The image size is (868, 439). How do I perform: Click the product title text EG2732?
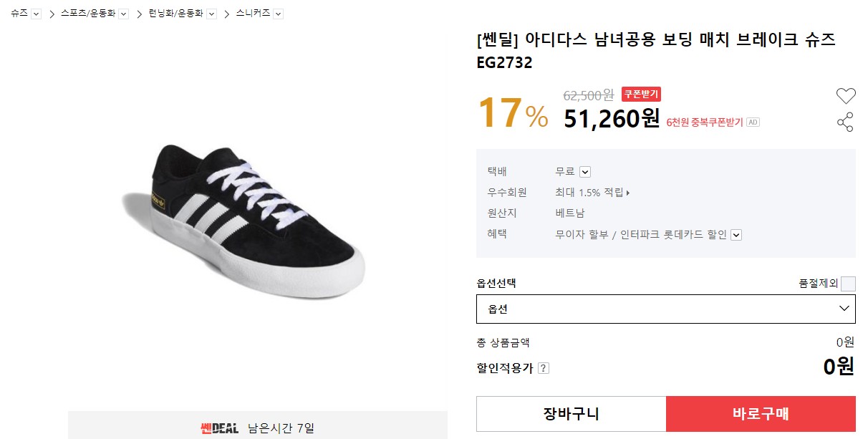(x=504, y=63)
